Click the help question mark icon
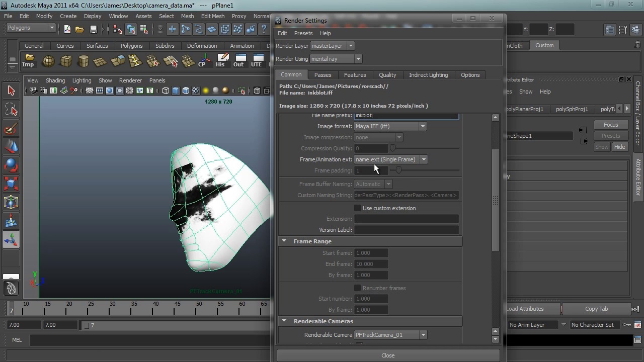 (x=263, y=29)
